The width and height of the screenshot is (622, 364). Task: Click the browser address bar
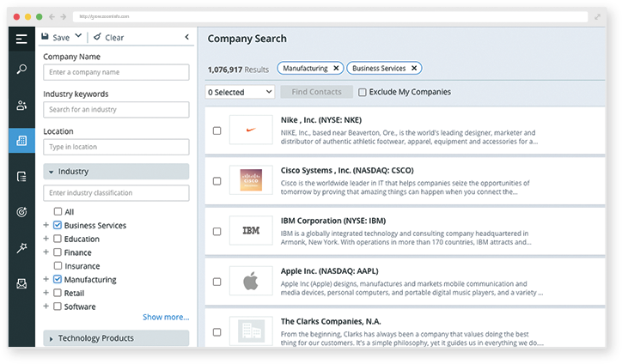click(x=330, y=16)
